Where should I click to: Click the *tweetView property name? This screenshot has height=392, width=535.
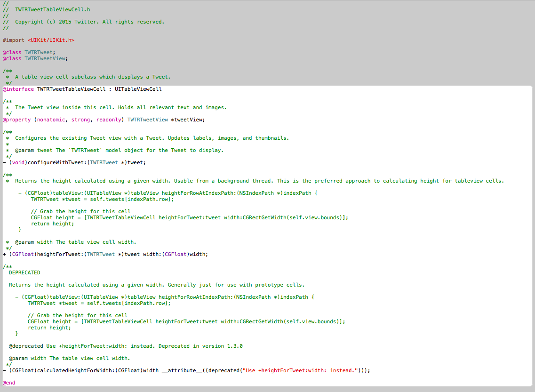click(x=188, y=120)
